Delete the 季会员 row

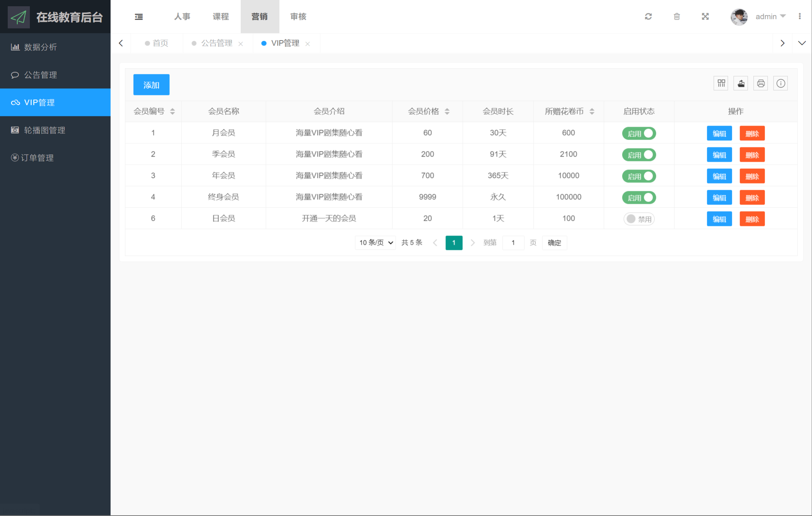point(752,155)
